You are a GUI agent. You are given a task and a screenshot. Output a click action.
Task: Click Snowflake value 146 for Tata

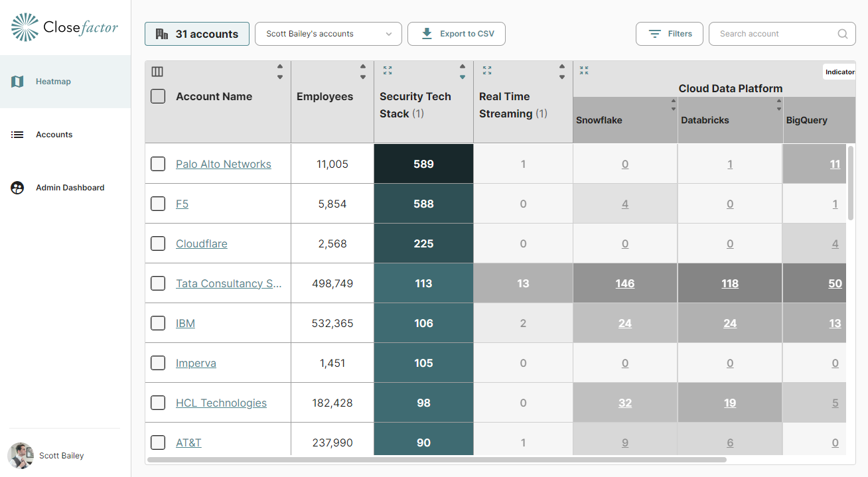point(625,283)
